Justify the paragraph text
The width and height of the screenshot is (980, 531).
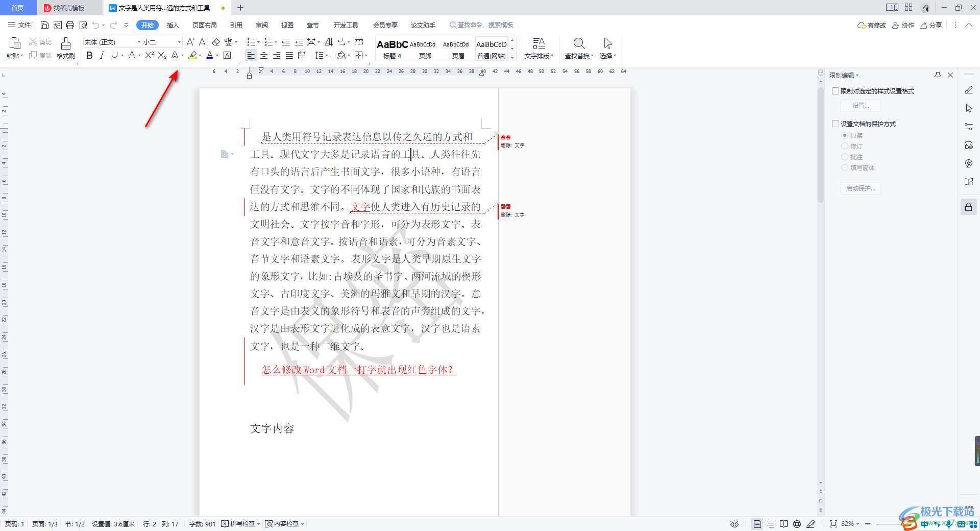pyautogui.click(x=289, y=55)
